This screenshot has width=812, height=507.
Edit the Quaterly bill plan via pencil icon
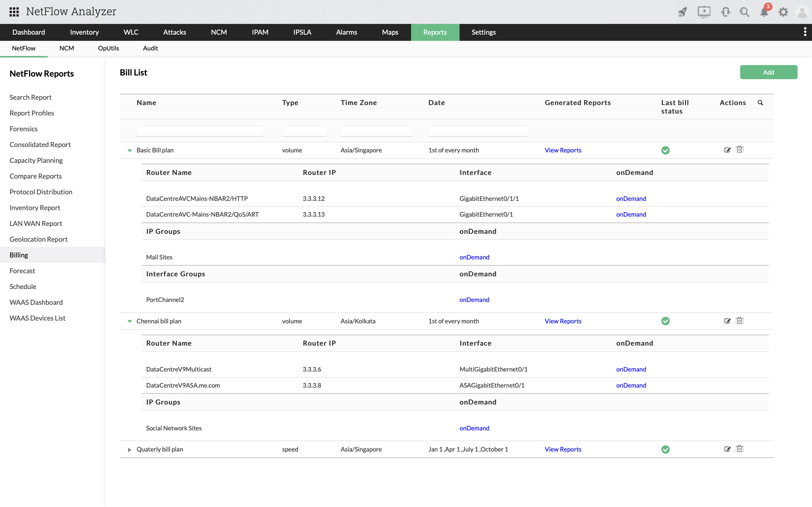[x=727, y=449]
